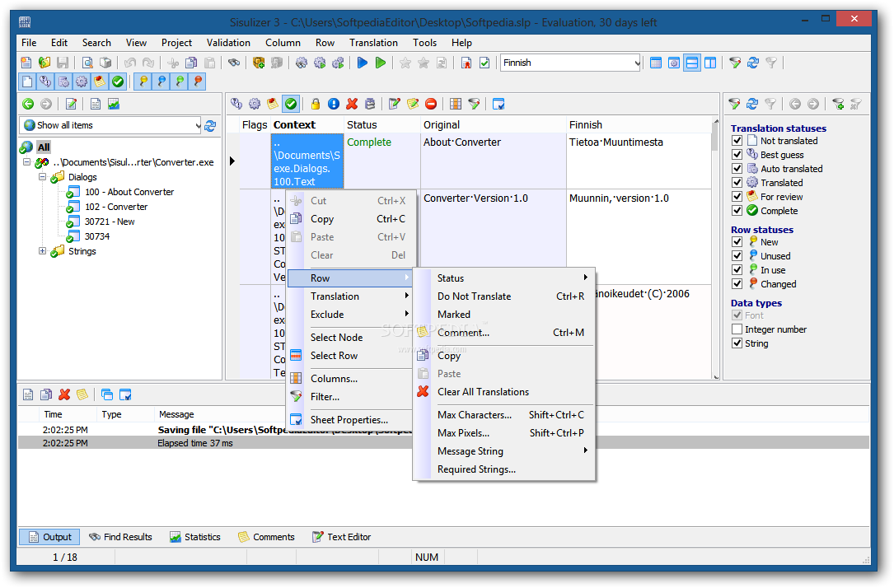Click the blue exclamation mark icon
This screenshot has height=588, width=894.
334,104
